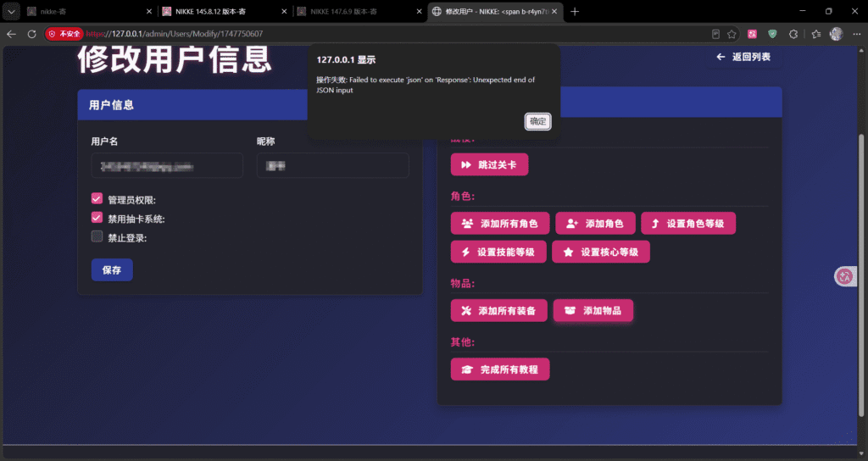Click the 操作失败 error message text
This screenshot has height=461, width=868.
pos(426,85)
